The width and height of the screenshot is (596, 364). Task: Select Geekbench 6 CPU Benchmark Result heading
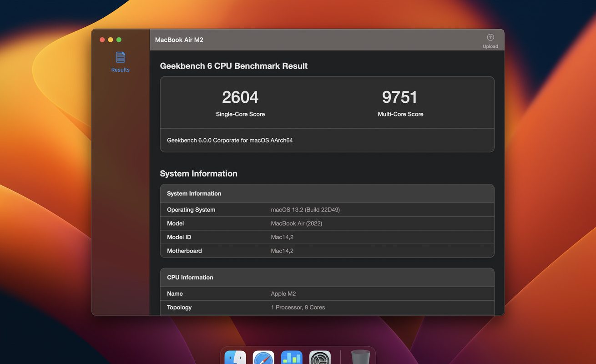pyautogui.click(x=234, y=66)
